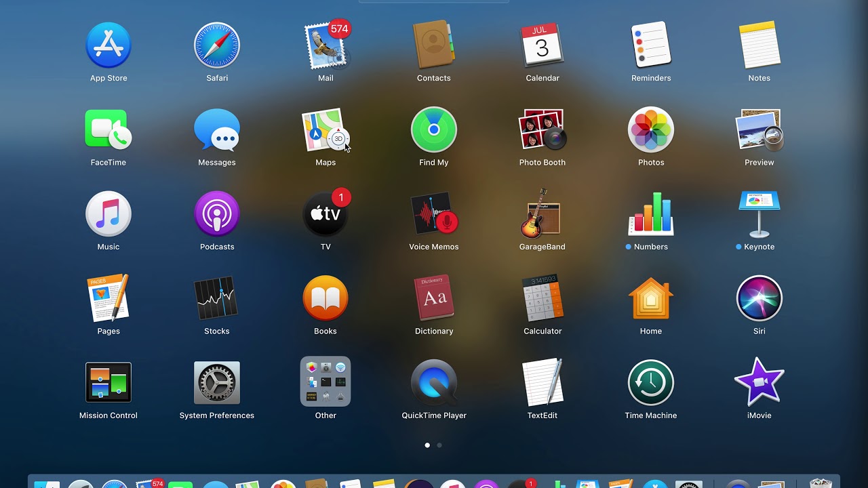The width and height of the screenshot is (868, 488).
Task: Open Mission Control
Action: [x=108, y=382]
